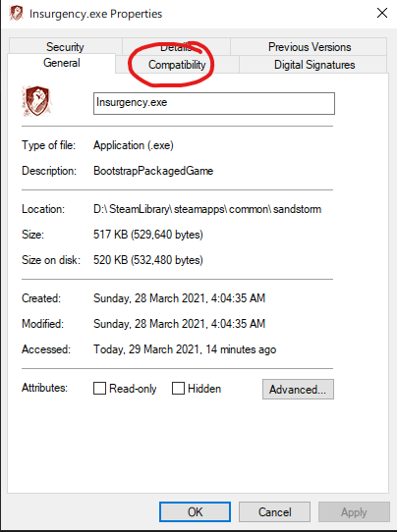Click the description BootstrapPackagedGame

(x=153, y=171)
